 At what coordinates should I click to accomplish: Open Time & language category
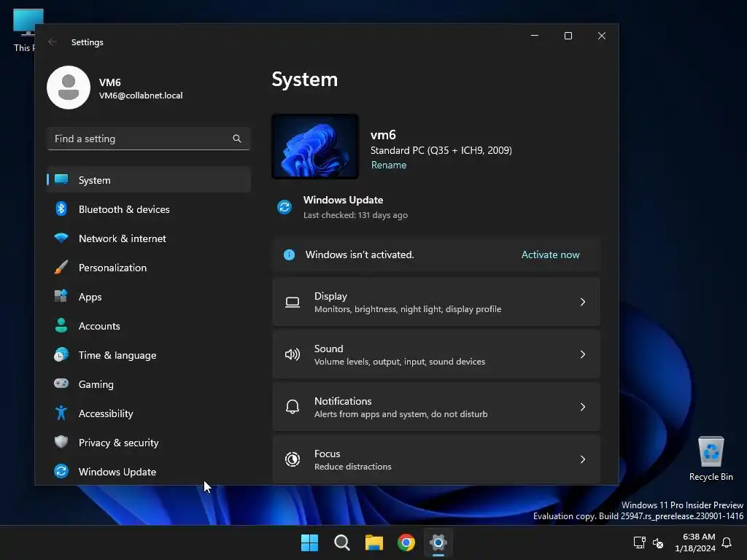(117, 355)
